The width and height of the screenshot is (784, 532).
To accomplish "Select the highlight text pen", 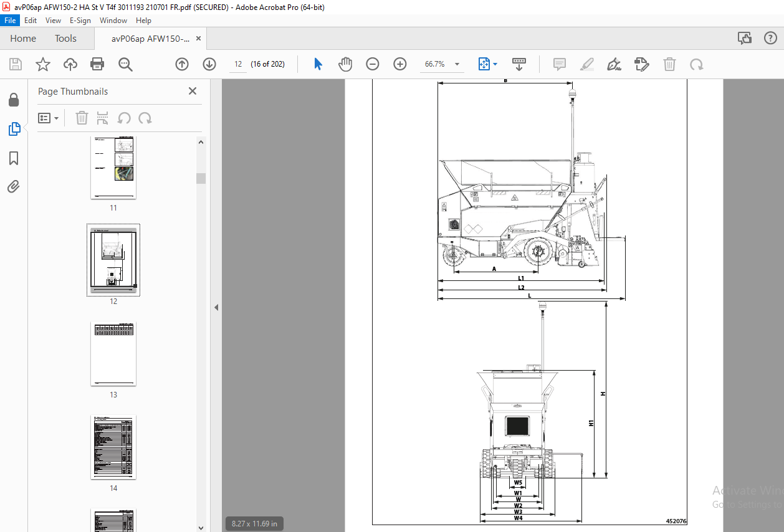I will [587, 64].
